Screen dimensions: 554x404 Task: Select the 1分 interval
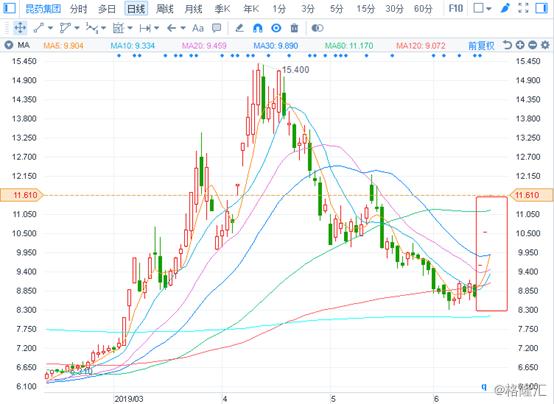coord(279,8)
